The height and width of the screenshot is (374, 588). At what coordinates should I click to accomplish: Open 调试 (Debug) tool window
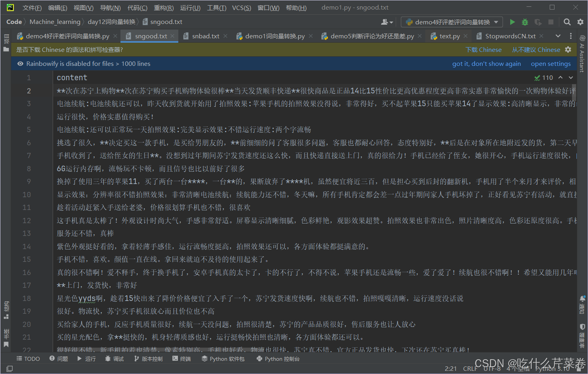tap(114, 359)
